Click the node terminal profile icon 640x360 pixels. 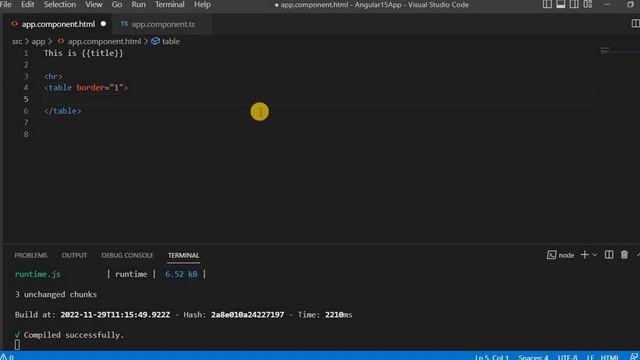[x=551, y=255]
